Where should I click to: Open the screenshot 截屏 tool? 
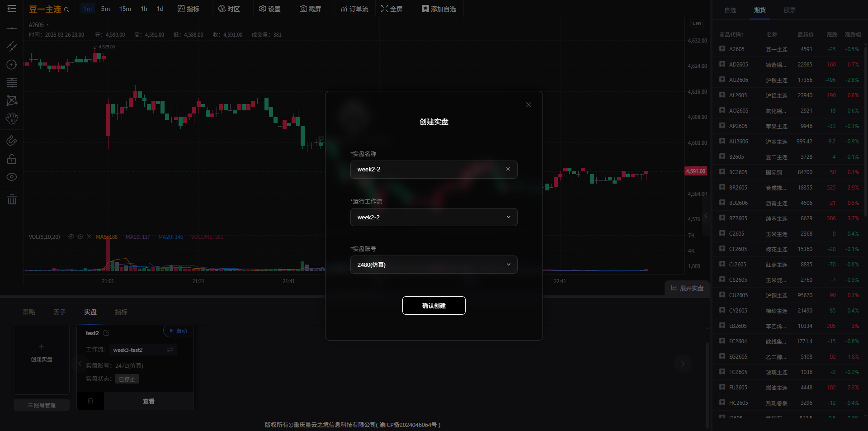click(x=310, y=9)
